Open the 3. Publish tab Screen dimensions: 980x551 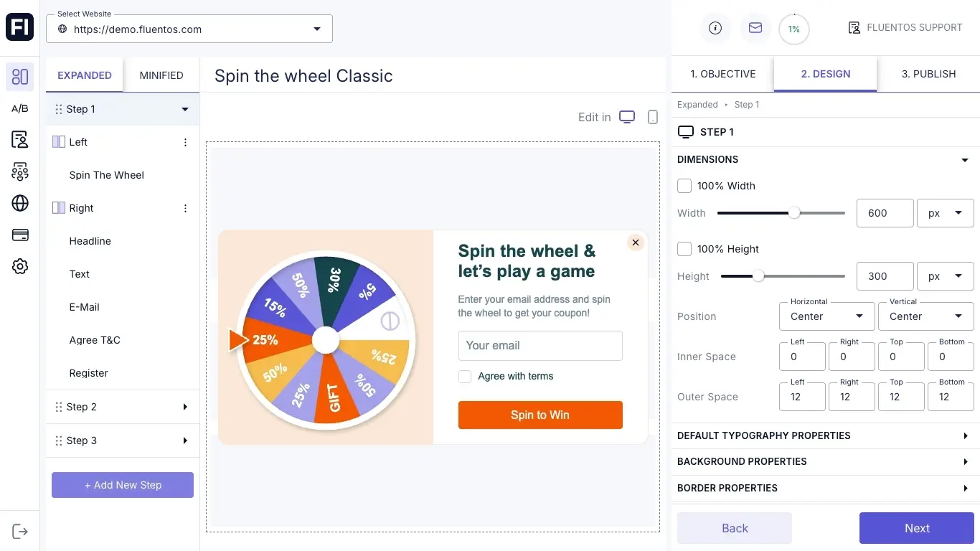pos(928,74)
